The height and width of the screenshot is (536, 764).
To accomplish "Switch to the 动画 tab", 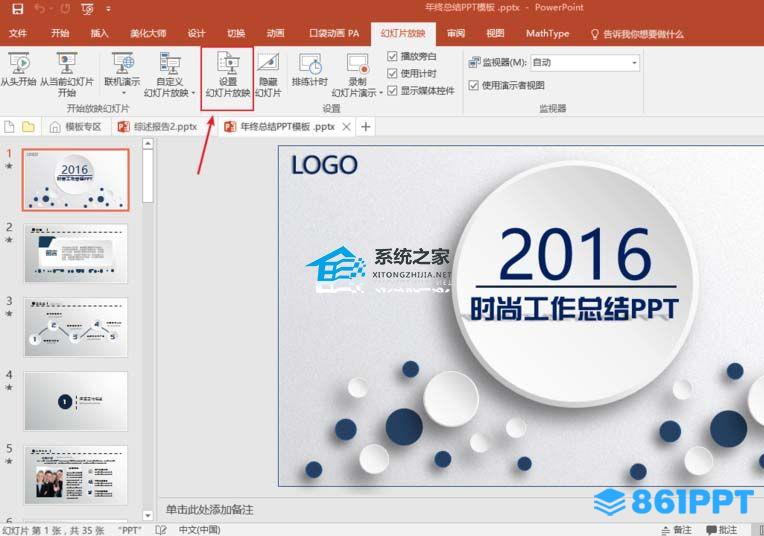I will tap(275, 33).
